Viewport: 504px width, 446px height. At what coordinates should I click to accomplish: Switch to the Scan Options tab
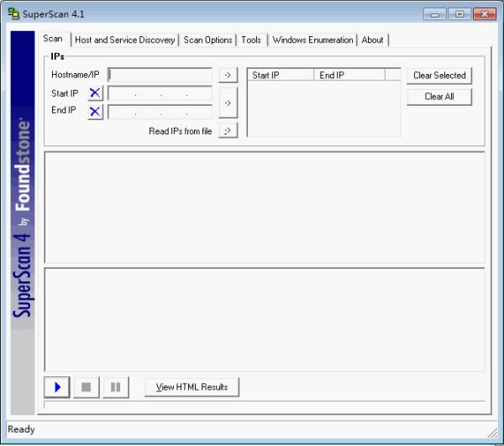coord(207,39)
